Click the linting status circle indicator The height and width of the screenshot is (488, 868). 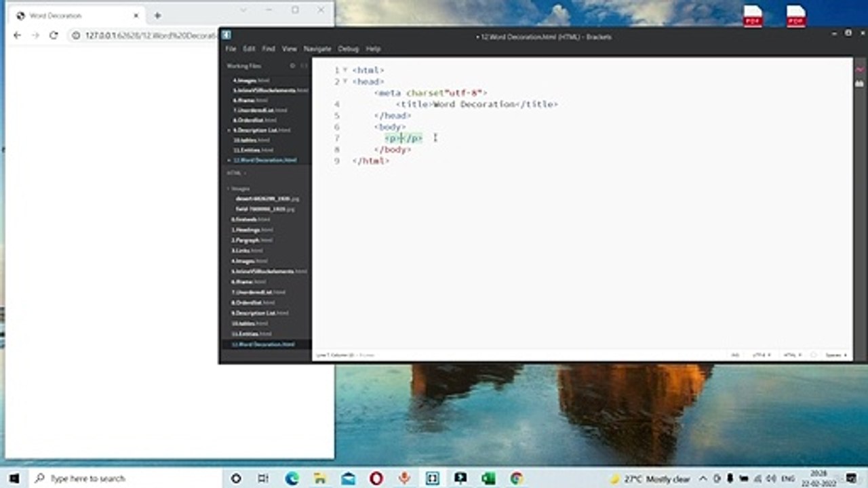tap(813, 354)
